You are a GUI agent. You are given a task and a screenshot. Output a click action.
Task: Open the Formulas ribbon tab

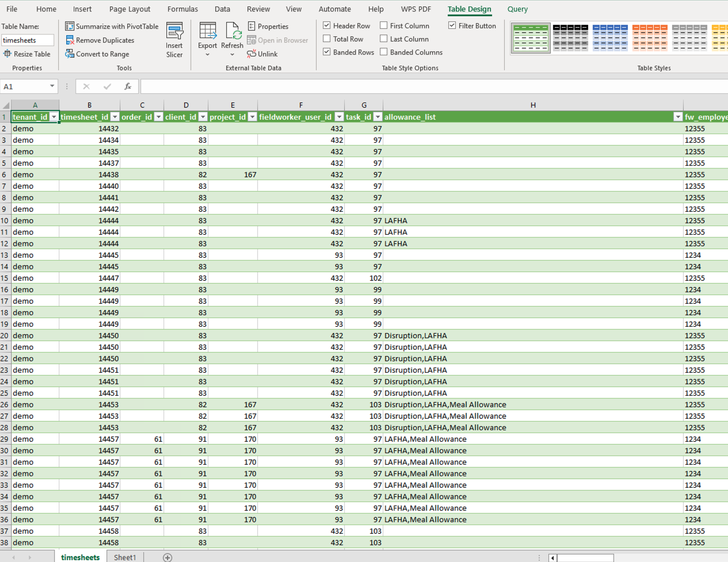(182, 9)
